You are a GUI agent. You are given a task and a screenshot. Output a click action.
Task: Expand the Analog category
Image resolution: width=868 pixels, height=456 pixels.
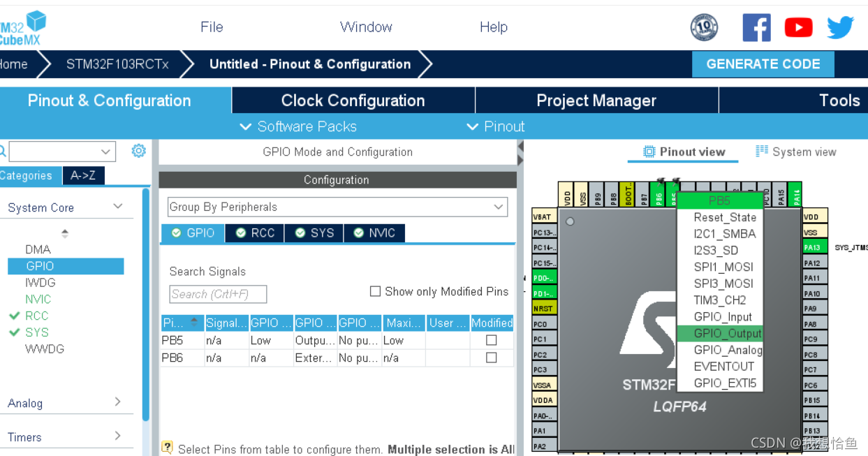point(117,402)
